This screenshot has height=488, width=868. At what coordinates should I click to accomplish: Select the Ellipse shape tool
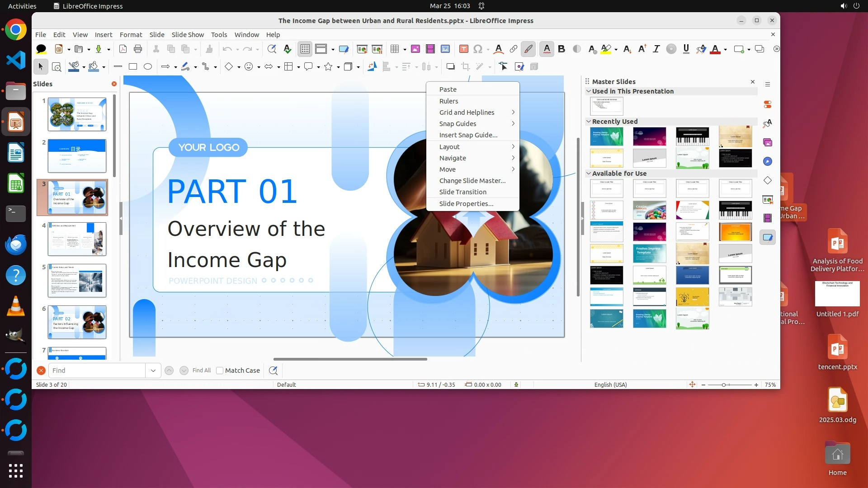147,66
